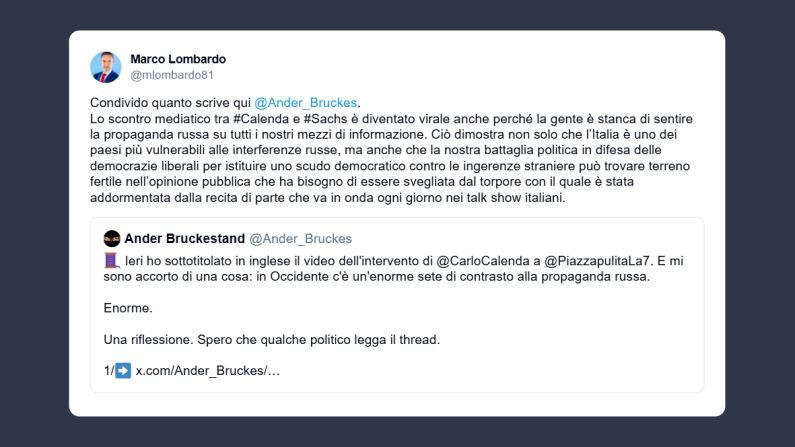Open the blue @Ander_Bruckes mention link
Screen dimensions: 795x447
[305, 102]
